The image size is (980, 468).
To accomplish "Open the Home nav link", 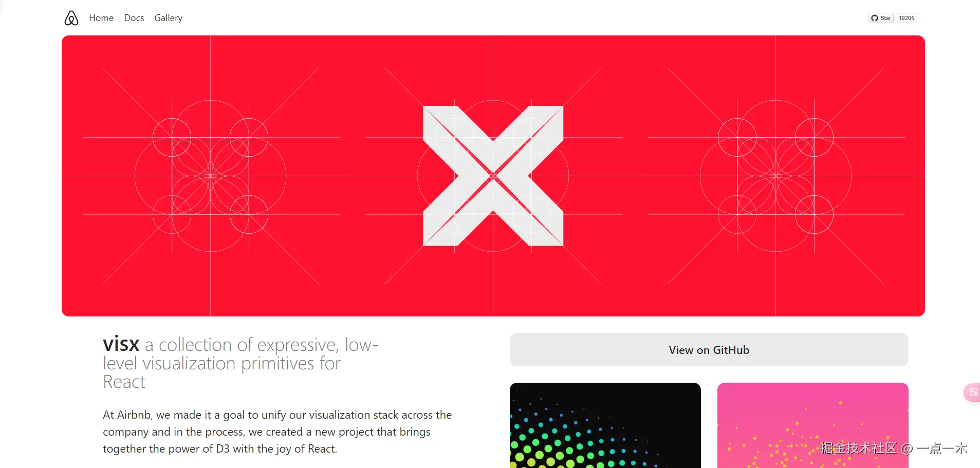I will 101,18.
